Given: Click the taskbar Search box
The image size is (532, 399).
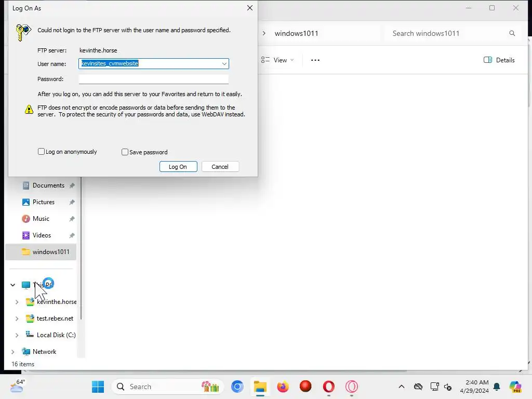Looking at the screenshot, I should 168,387.
